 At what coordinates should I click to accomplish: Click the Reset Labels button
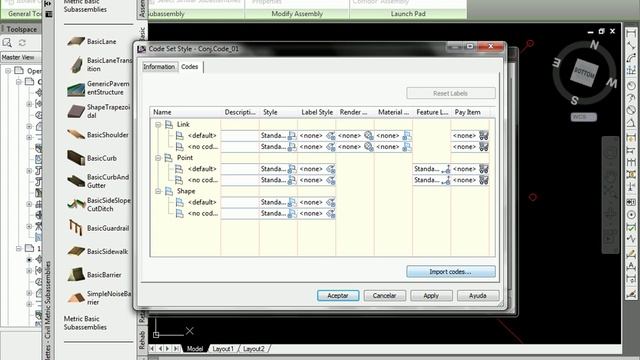coord(451,93)
